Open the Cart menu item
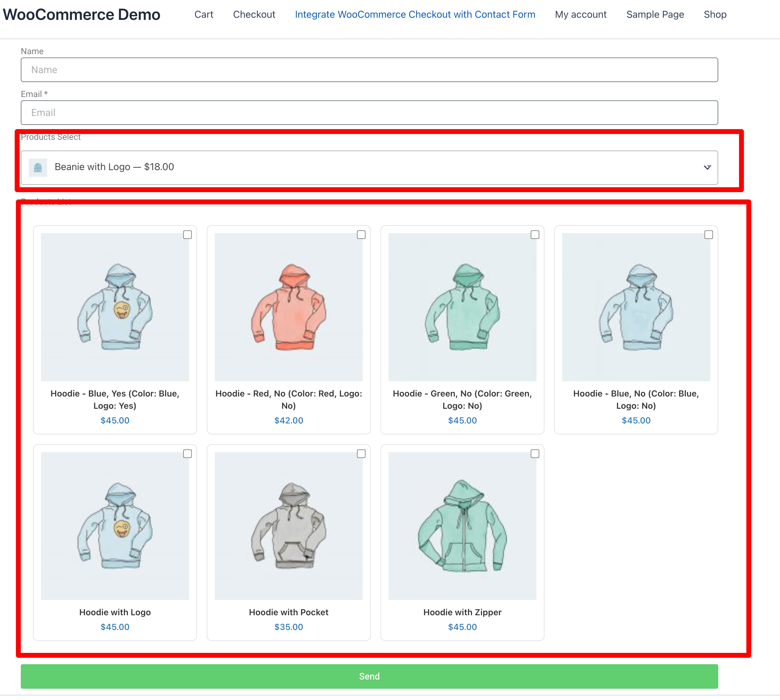The height and width of the screenshot is (700, 780). point(204,15)
